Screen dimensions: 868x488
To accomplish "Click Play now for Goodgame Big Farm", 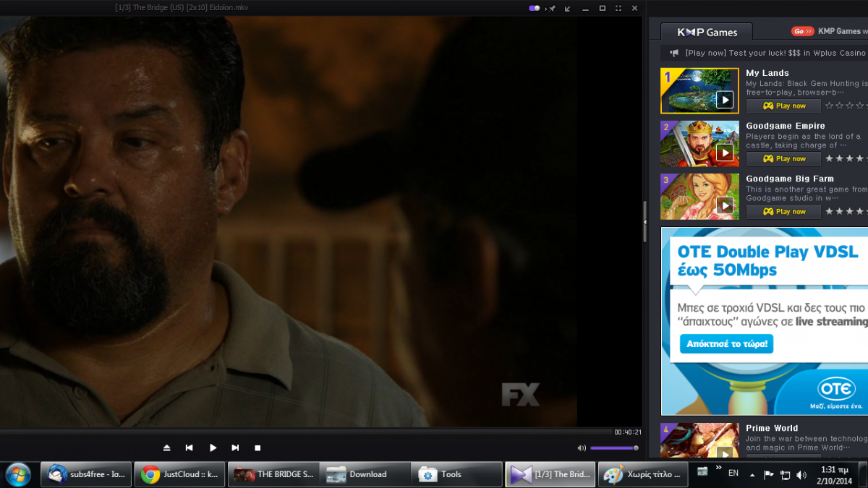I will 783,211.
